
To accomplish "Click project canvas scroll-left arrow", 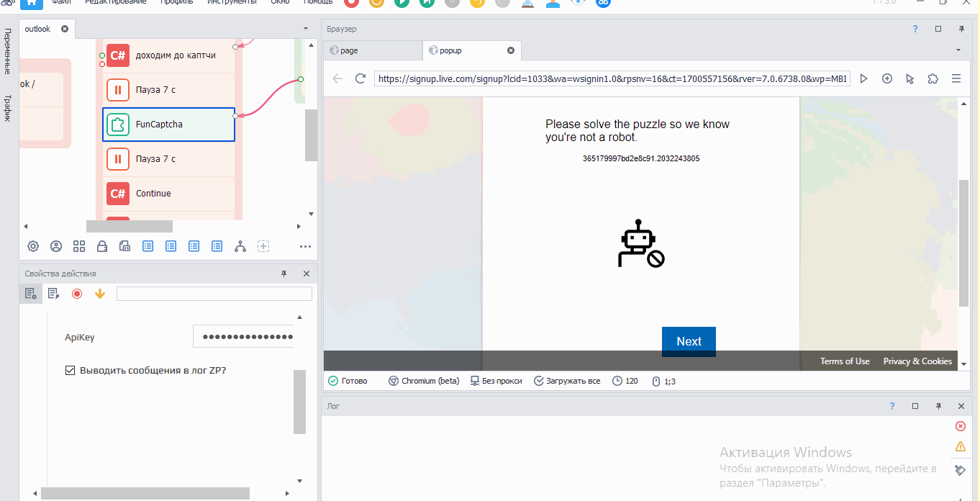I will pos(26,226).
